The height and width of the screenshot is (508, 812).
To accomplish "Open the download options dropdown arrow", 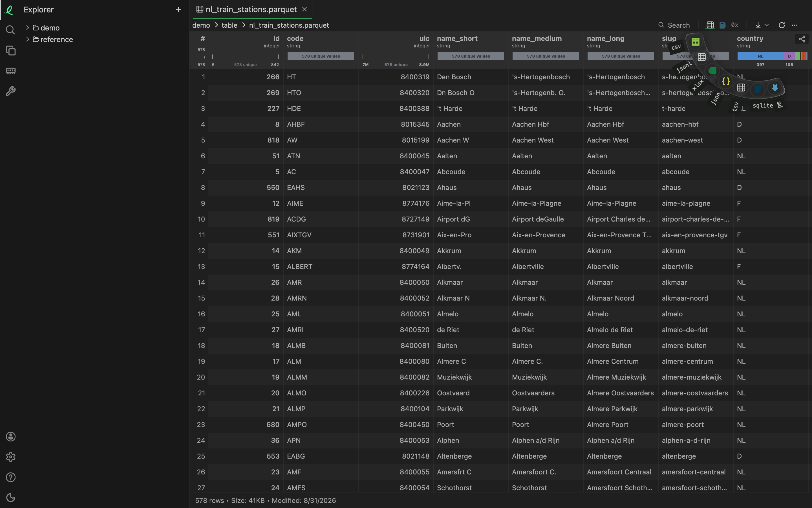I will point(767,25).
